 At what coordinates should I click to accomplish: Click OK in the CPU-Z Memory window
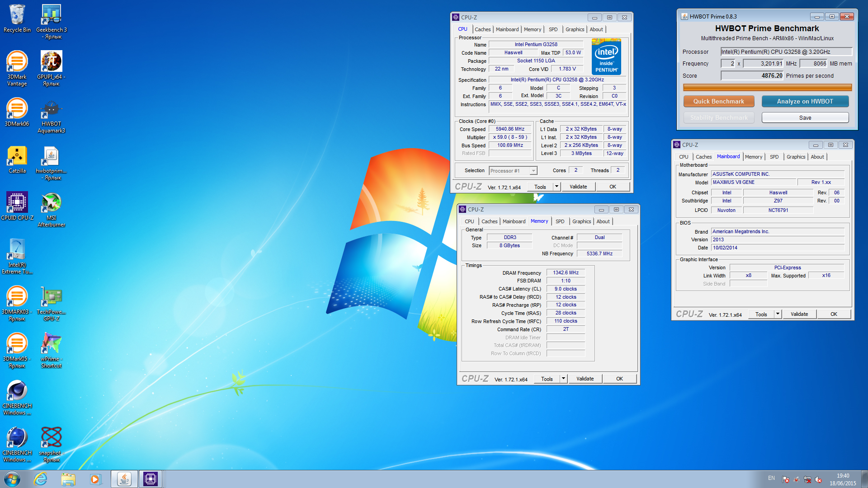tap(619, 379)
